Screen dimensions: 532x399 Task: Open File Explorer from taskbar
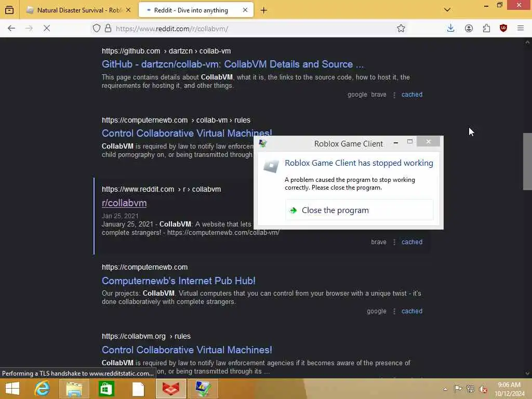click(74, 389)
